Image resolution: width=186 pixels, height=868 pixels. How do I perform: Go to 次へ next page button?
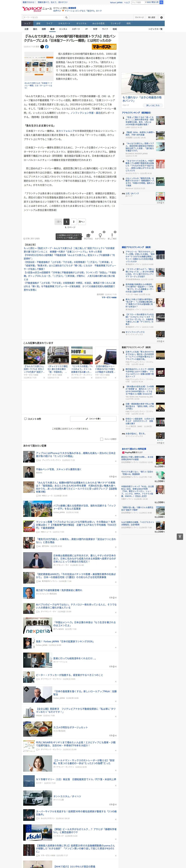82,222
